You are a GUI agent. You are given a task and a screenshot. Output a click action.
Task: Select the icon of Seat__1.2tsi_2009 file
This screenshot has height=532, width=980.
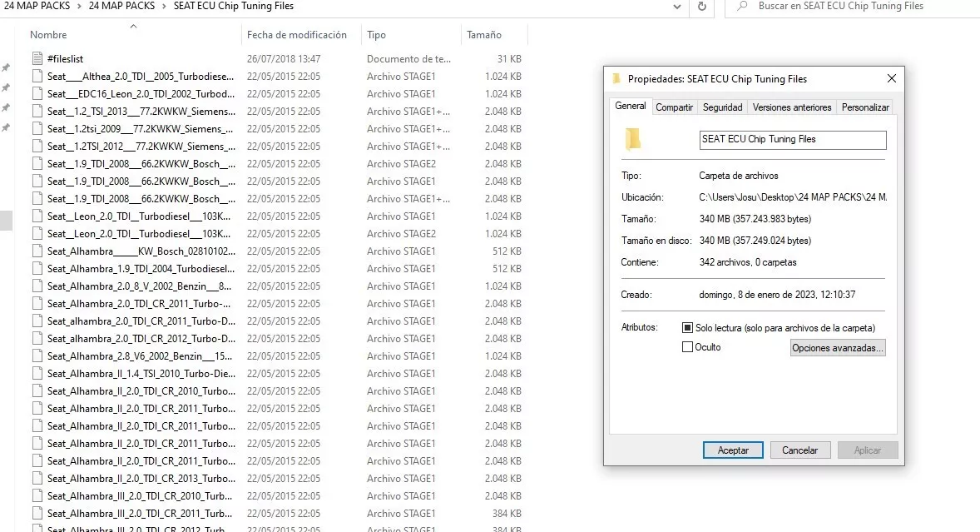[x=37, y=129]
